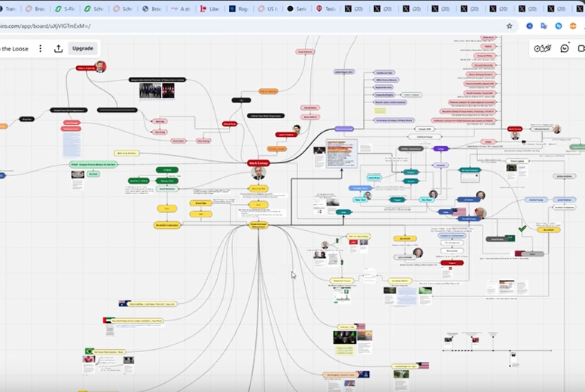Click the Australian flag icon near bottom-left branch
The width and height of the screenshot is (585, 392).
coord(123,303)
